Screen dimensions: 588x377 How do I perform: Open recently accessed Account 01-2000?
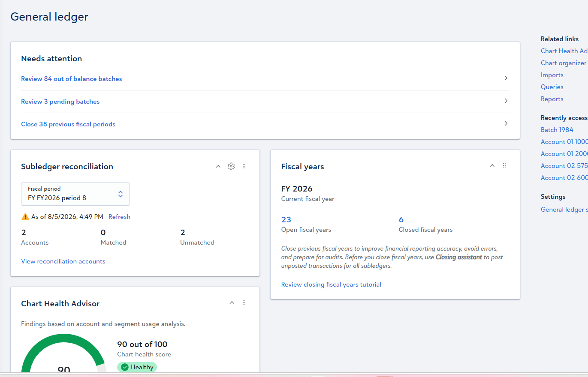point(564,154)
